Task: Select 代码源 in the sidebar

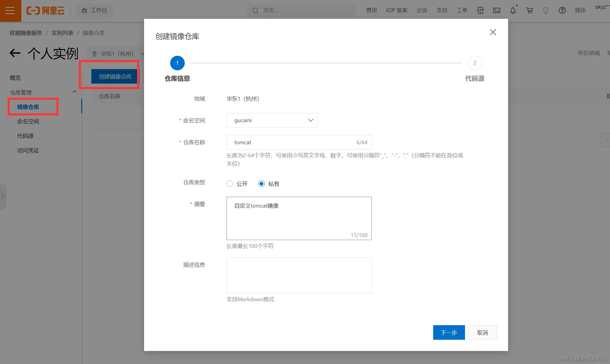Action: (25, 136)
